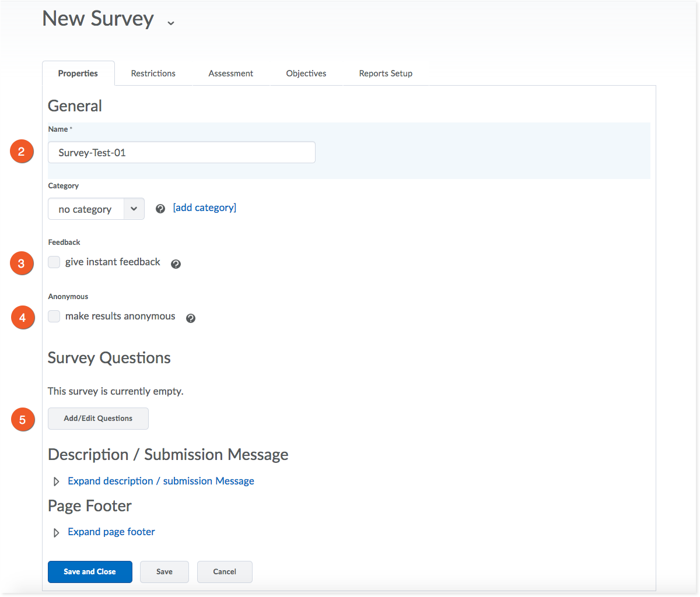
Task: Go to the Assessment tab
Action: (x=230, y=73)
